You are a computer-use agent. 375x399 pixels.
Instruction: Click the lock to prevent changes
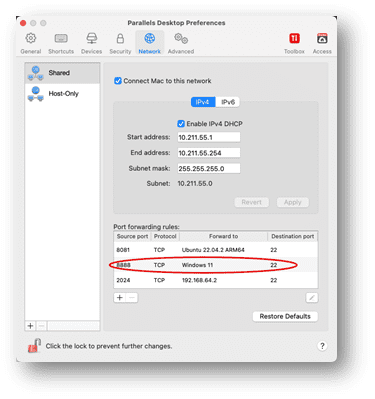(x=34, y=346)
